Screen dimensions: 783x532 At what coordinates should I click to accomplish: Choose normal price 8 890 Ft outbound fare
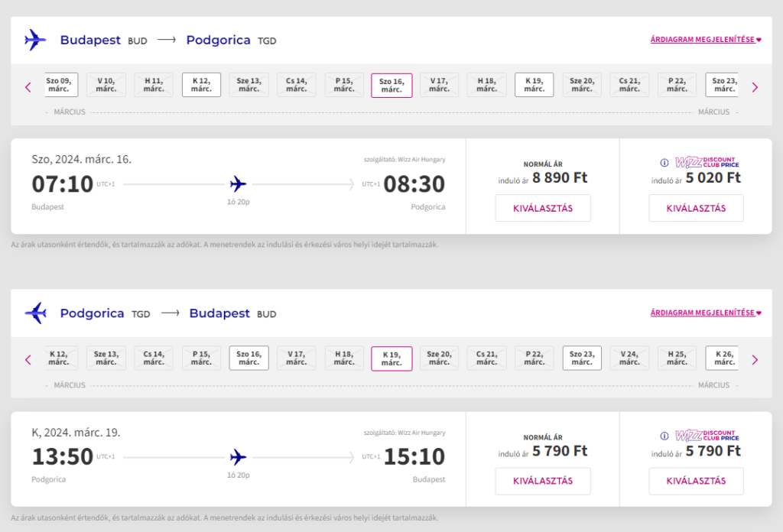[542, 208]
